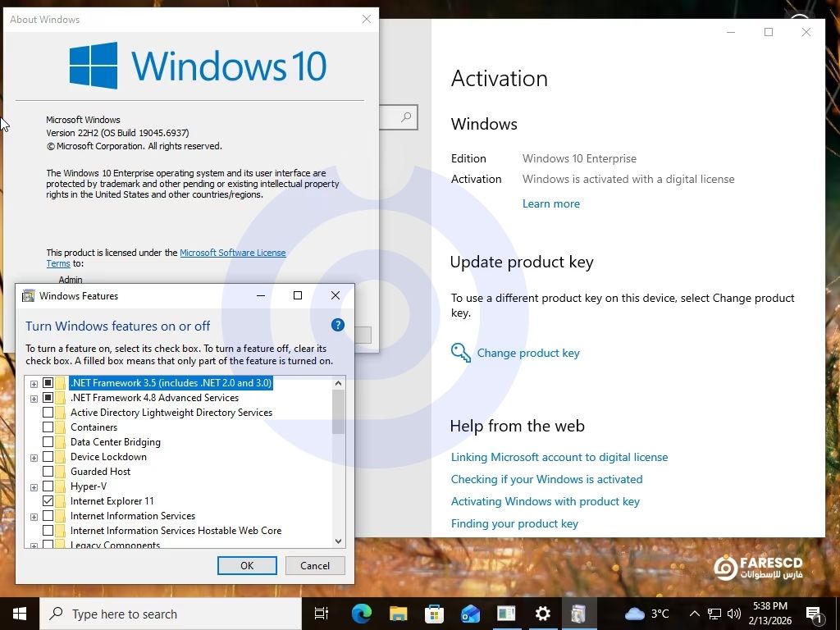The width and height of the screenshot is (840, 630).
Task: Open Microsoft Edge from the taskbar
Action: 361,614
